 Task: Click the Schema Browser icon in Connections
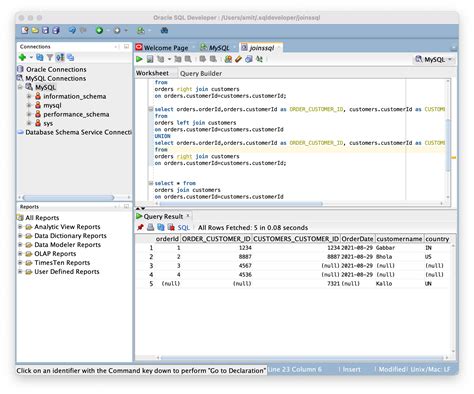tap(60, 57)
